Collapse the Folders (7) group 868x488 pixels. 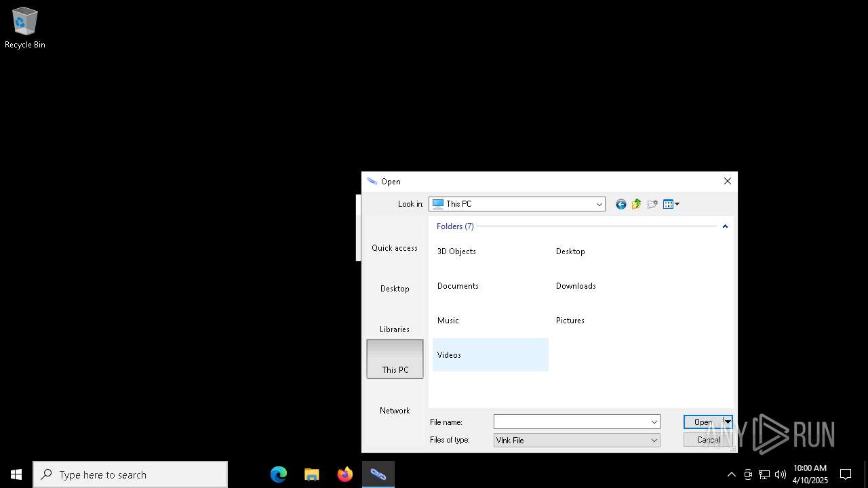725,226
